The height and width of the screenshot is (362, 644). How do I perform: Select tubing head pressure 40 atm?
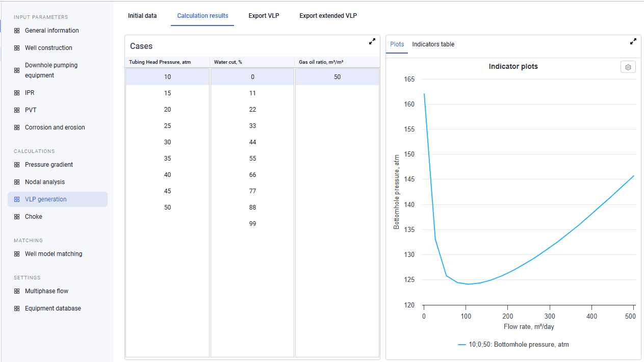tap(167, 175)
